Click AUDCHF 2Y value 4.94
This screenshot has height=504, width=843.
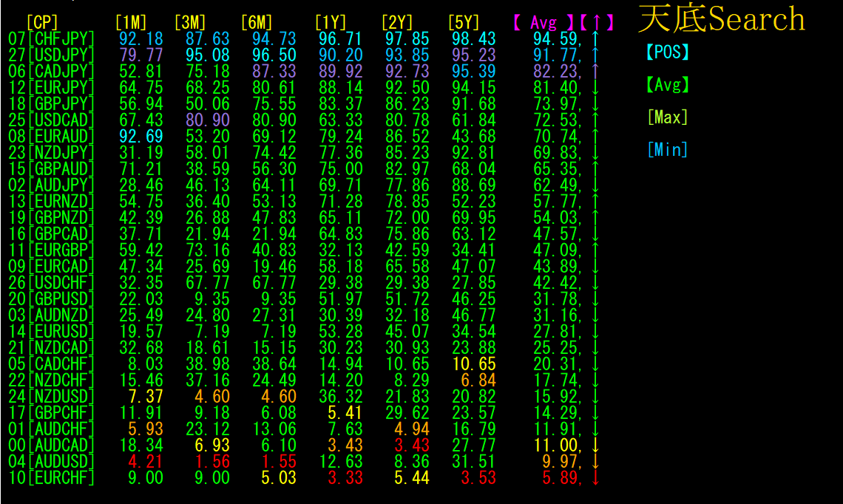(412, 429)
